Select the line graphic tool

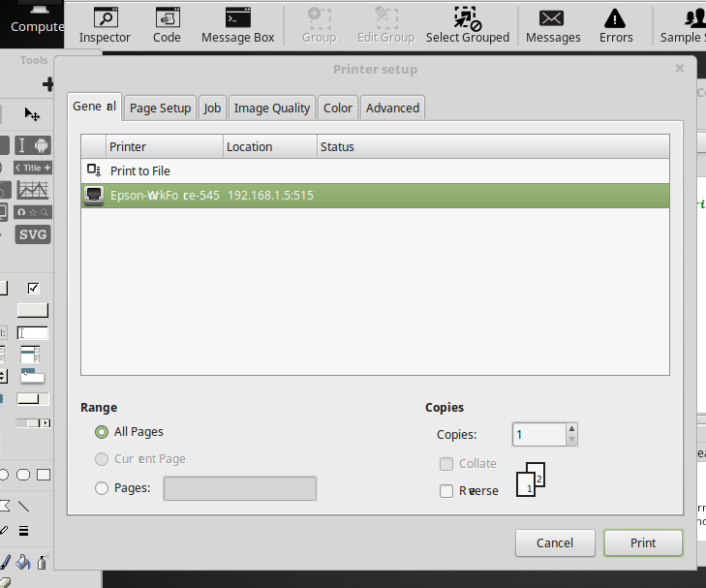23,506
